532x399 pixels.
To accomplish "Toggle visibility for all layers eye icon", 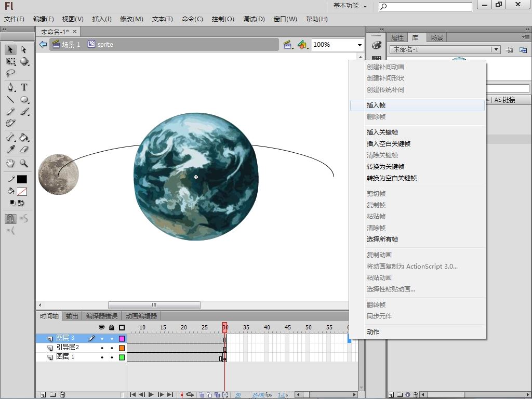I will tap(101, 327).
